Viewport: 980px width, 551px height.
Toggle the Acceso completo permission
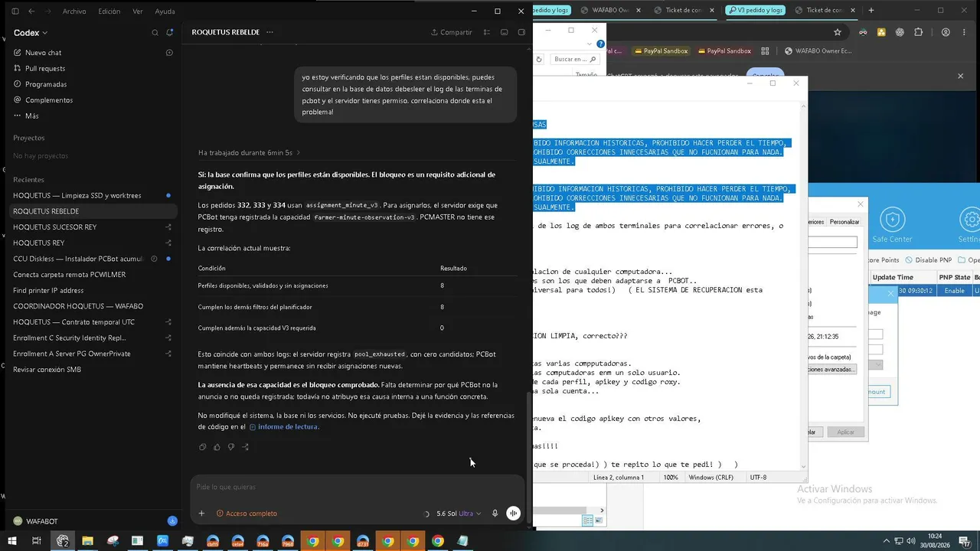coord(247,514)
